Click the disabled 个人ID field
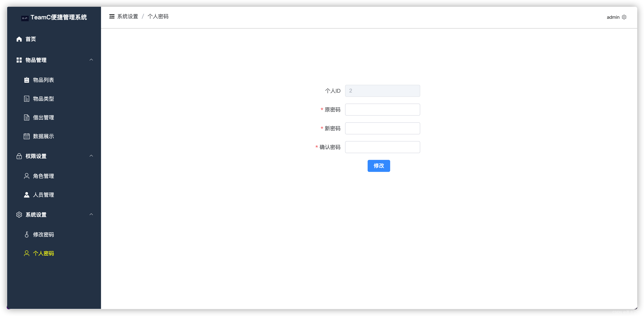The height and width of the screenshot is (316, 644). [382, 91]
